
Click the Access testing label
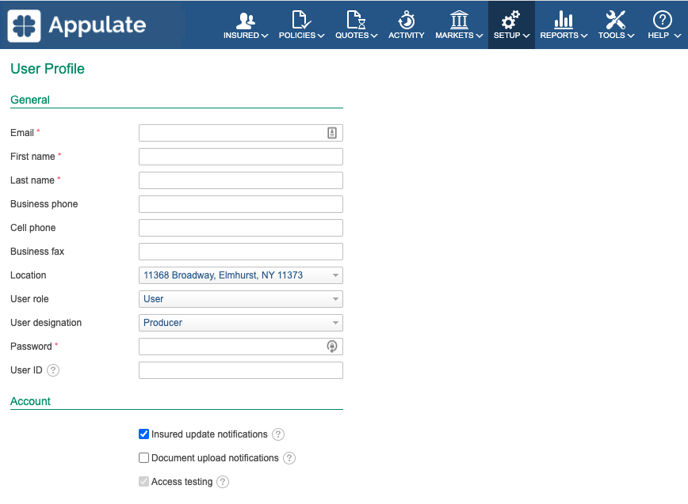182,482
